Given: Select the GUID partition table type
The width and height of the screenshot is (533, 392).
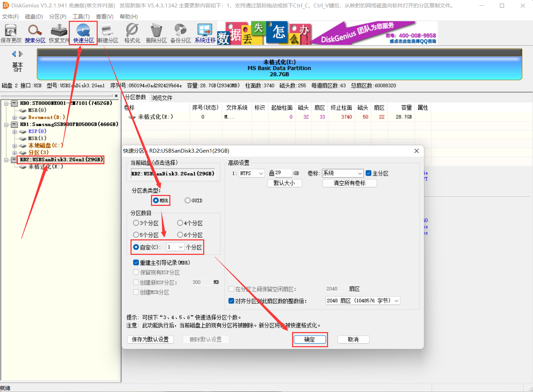Looking at the screenshot, I should [x=187, y=200].
